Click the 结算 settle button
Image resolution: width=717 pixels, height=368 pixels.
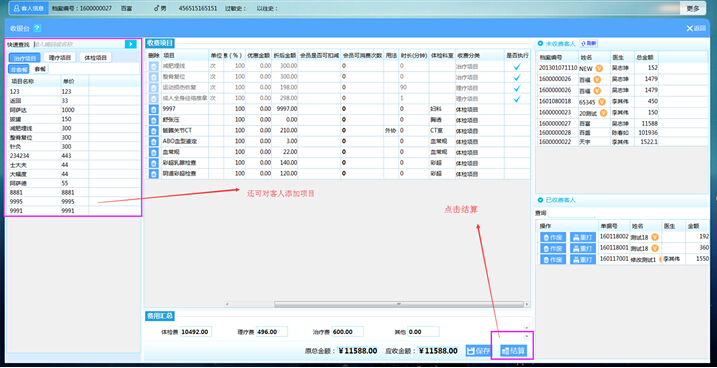pos(514,351)
